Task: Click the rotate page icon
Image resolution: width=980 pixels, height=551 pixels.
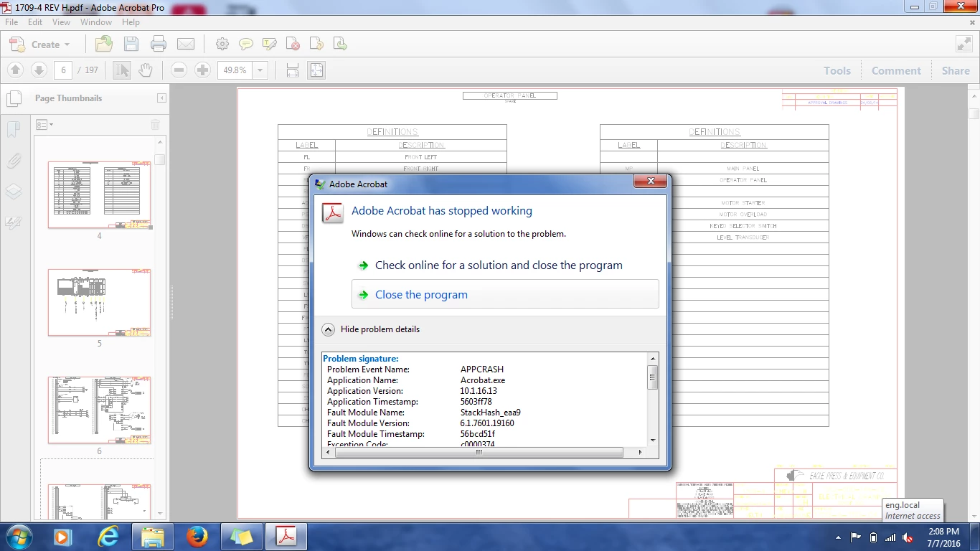Action: [x=316, y=44]
